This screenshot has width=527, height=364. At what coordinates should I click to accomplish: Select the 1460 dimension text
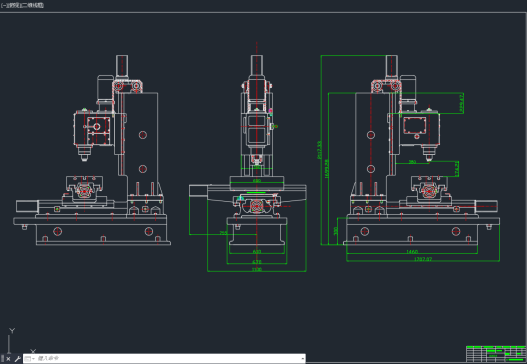tap(412, 251)
